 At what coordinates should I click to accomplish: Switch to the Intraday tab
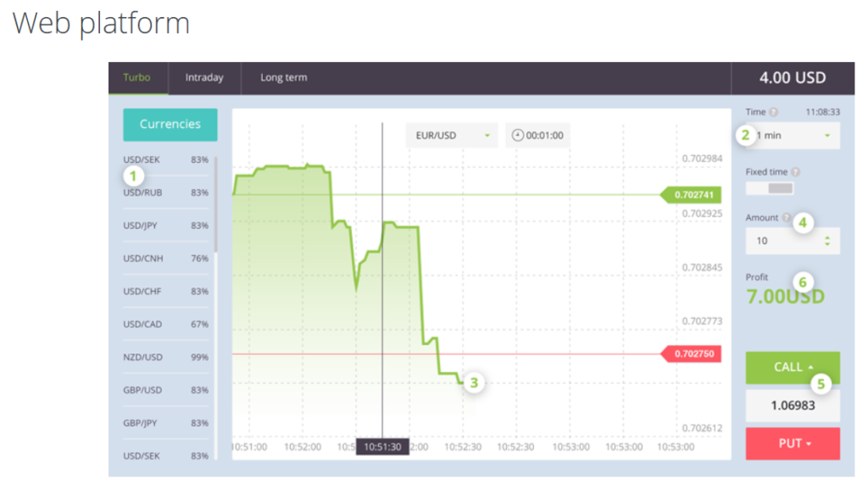pyautogui.click(x=204, y=78)
